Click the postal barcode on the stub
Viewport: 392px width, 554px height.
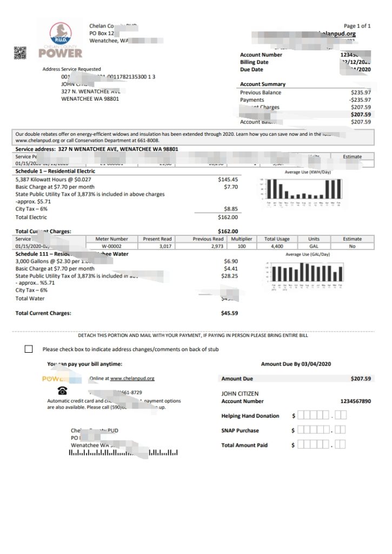(x=123, y=453)
